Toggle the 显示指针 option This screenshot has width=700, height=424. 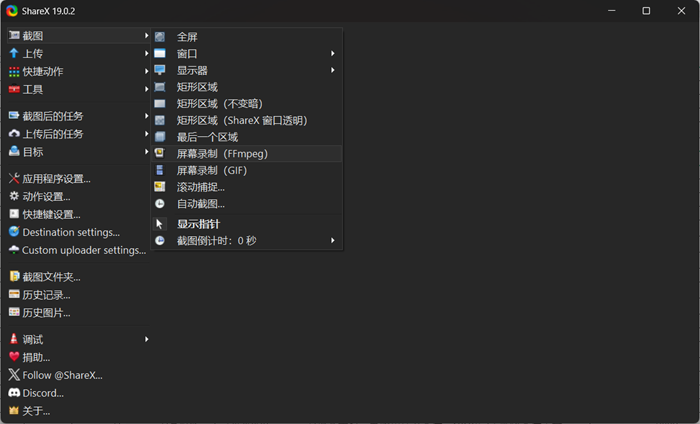[x=247, y=224]
